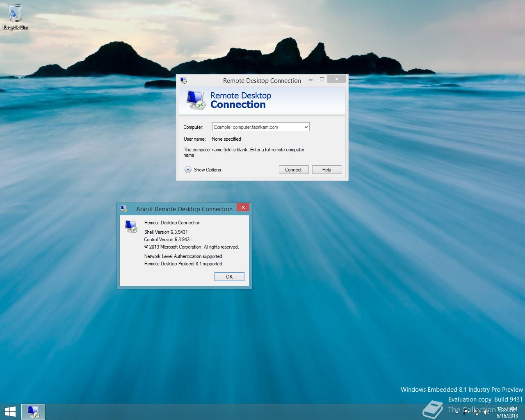Click the About dialog title bar icon

coord(123,209)
